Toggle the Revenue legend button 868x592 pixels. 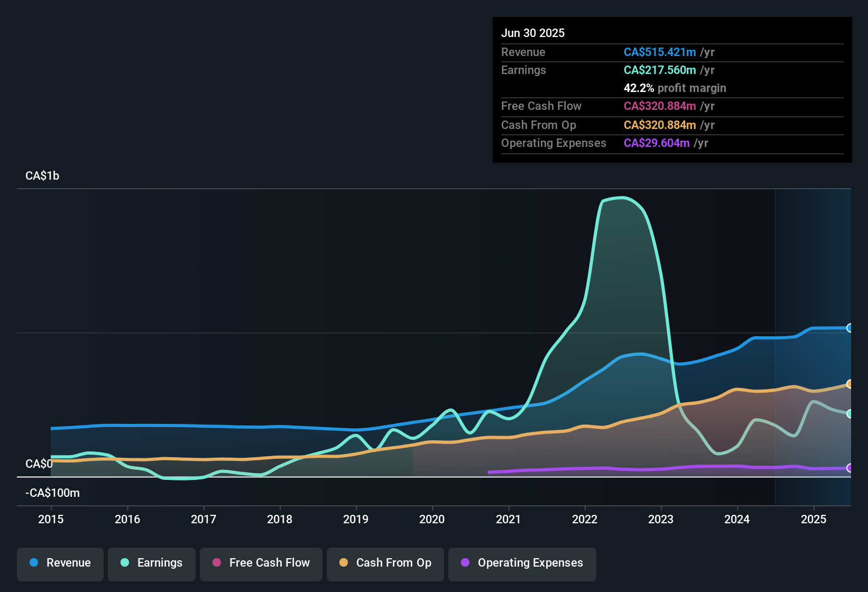click(60, 564)
